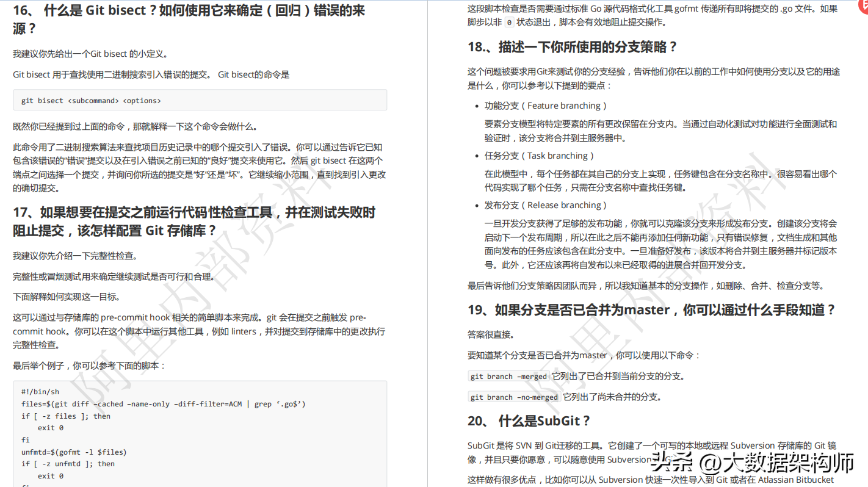Click the heading "18.、描述一下你所使用的分支策略？"
The height and width of the screenshot is (487, 868).
pyautogui.click(x=573, y=47)
